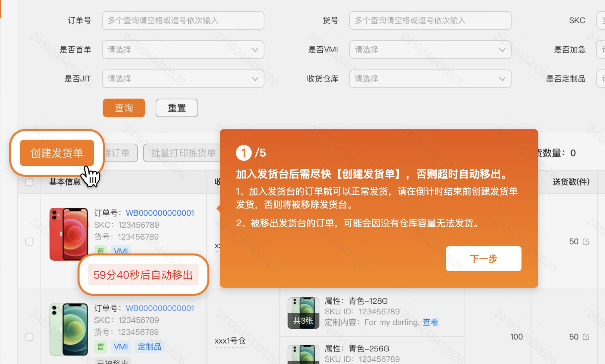This screenshot has height=364, width=605.
Task: Click 下一步 in the tutorial overlay
Action: (483, 259)
